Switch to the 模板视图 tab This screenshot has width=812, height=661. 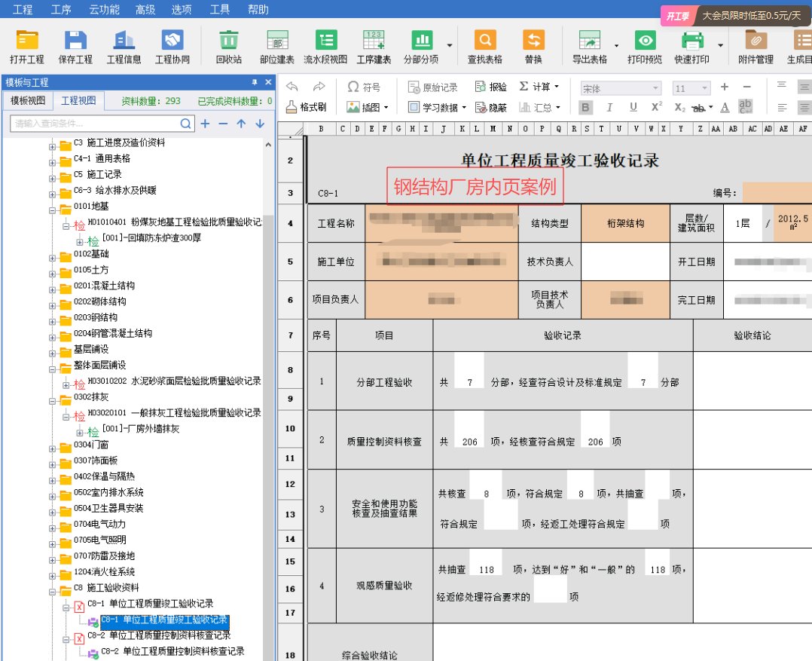(28, 100)
